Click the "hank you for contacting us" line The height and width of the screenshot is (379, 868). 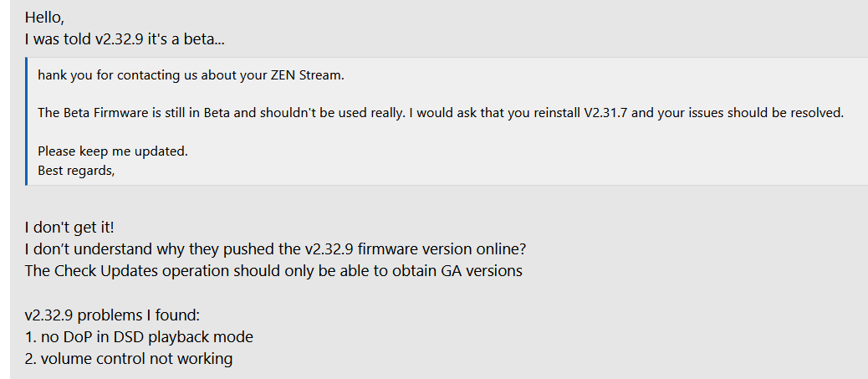click(191, 75)
